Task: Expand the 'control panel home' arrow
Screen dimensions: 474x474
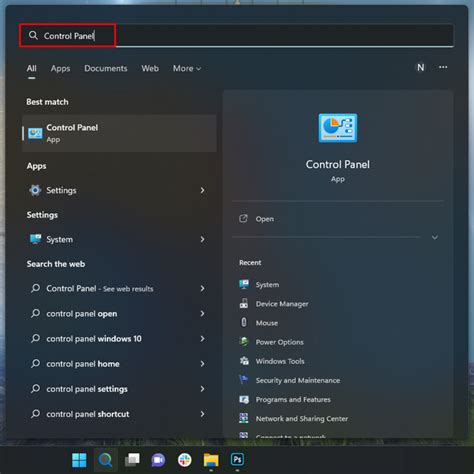Action: (x=202, y=364)
